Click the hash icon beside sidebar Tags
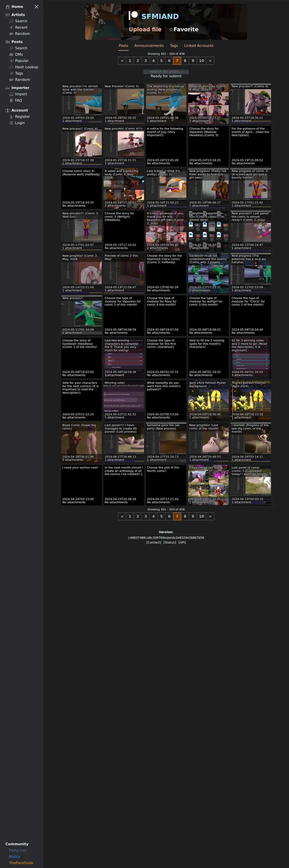289x868 pixels. coord(11,73)
